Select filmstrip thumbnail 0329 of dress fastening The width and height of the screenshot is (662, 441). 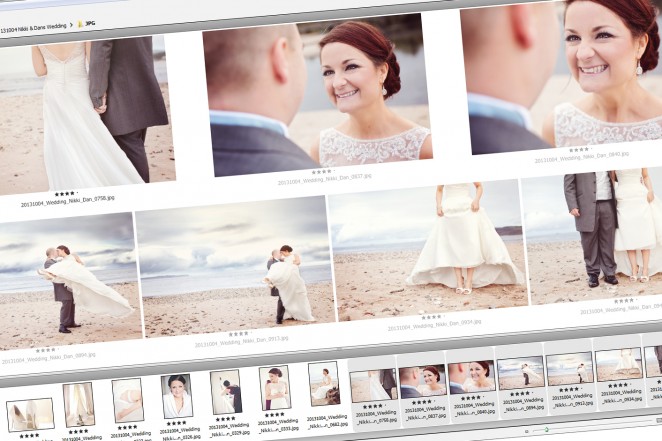(225, 392)
